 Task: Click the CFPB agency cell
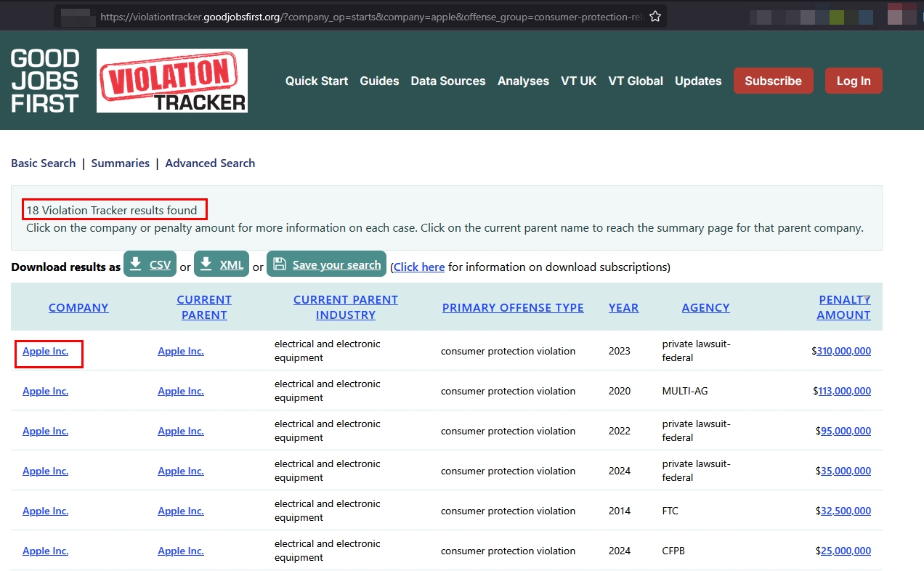(x=673, y=551)
